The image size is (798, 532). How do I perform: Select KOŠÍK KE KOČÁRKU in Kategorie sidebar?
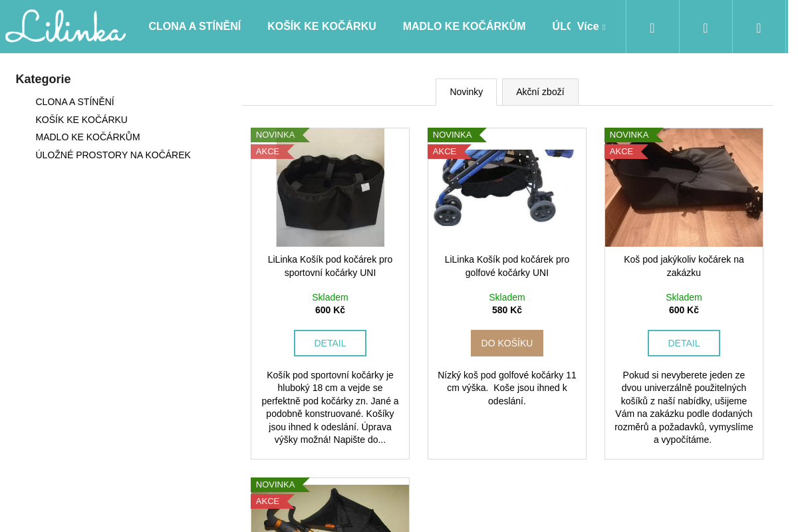coord(82,120)
